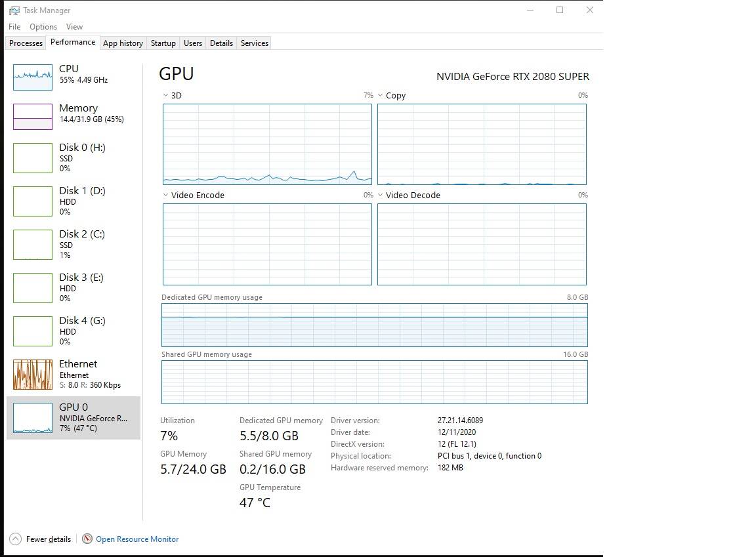Open the Ethernet throughput graph thumbnail
756x557 pixels.
[x=33, y=374]
